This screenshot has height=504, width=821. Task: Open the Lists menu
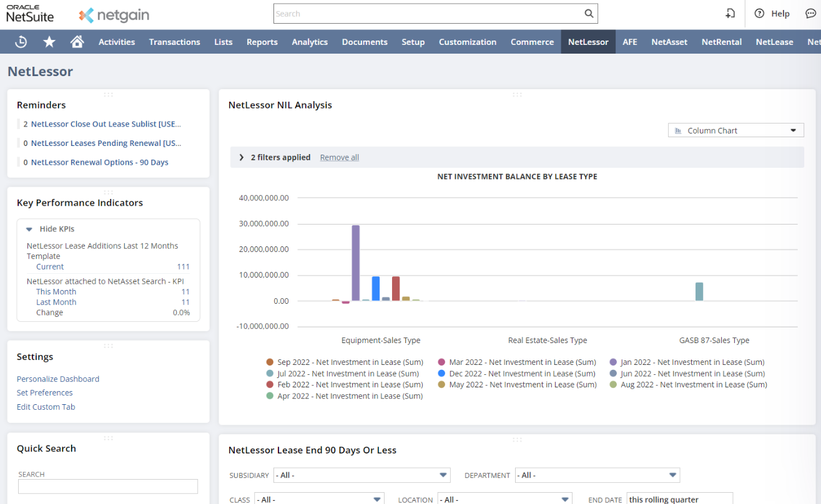pyautogui.click(x=224, y=42)
